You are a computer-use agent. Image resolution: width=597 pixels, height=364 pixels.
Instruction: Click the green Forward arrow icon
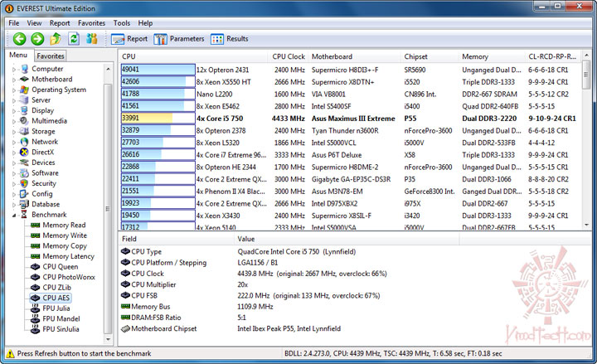click(37, 38)
